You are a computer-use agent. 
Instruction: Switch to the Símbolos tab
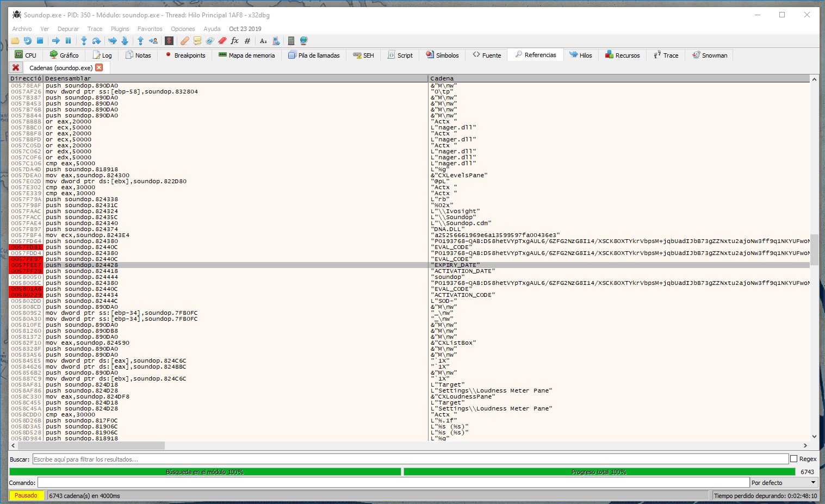click(x=442, y=55)
